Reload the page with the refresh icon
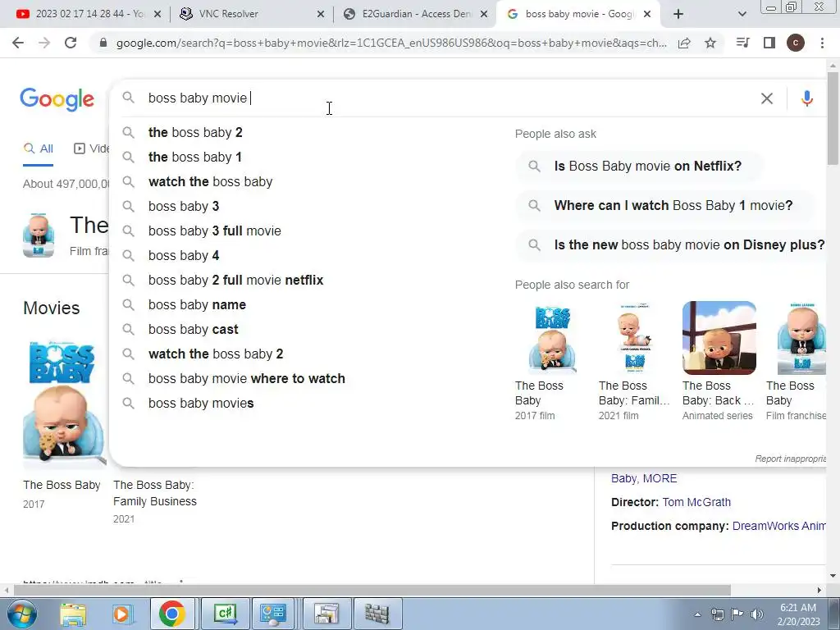 (x=71, y=43)
